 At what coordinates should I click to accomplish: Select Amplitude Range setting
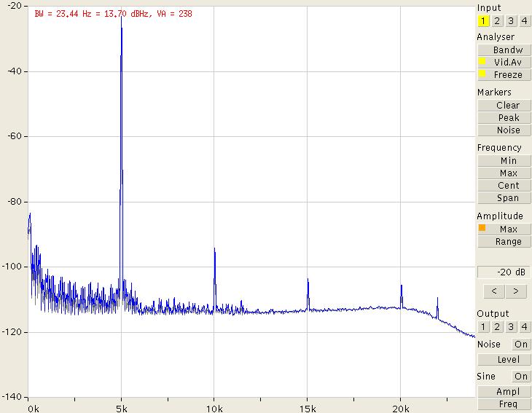(504, 242)
